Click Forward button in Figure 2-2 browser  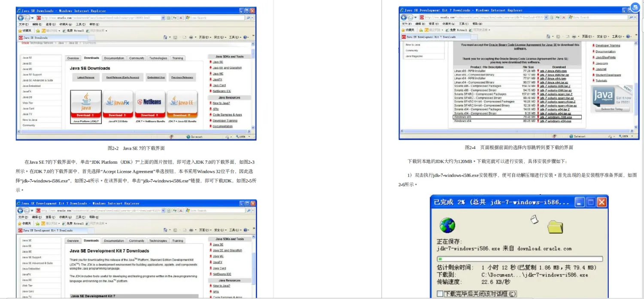[27, 18]
